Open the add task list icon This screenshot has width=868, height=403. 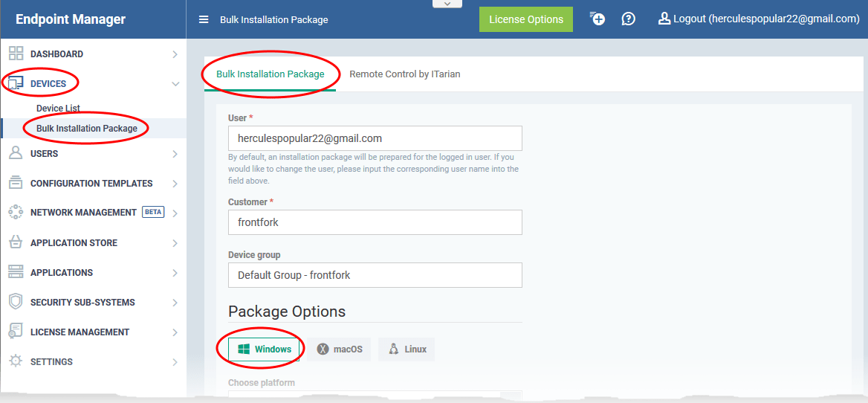(x=597, y=19)
